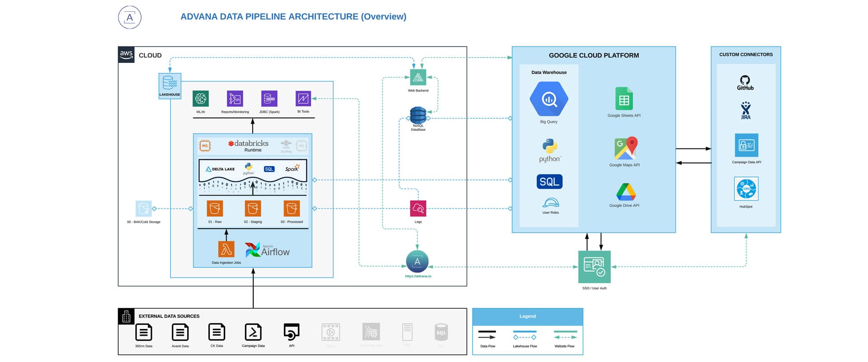Select the Avanti Data document icon
The width and height of the screenshot is (868, 362).
tap(180, 333)
